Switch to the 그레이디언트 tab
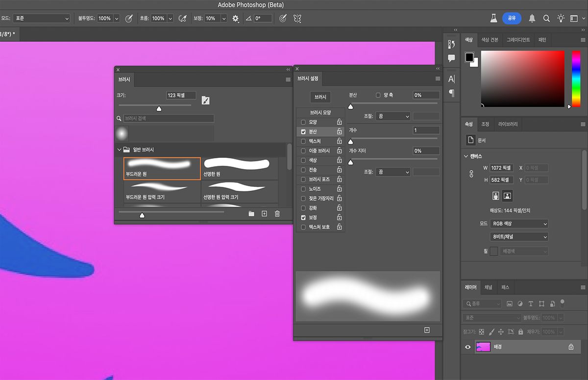The image size is (588, 380). [518, 40]
